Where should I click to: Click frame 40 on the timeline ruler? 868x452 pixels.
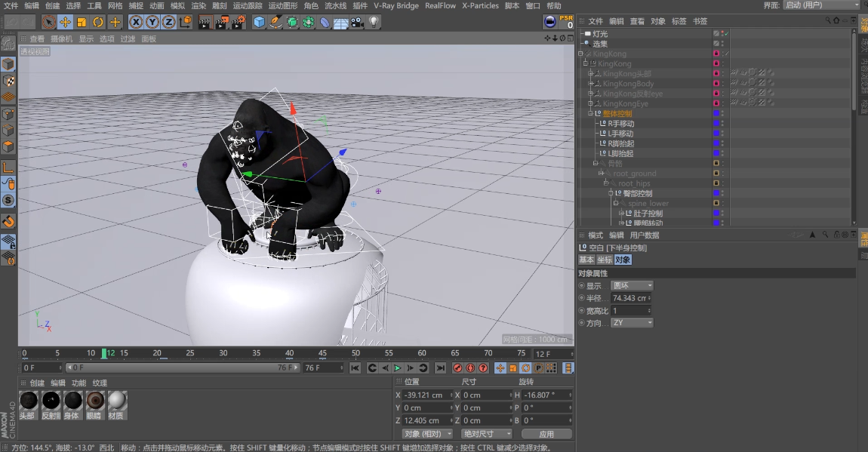click(x=290, y=353)
